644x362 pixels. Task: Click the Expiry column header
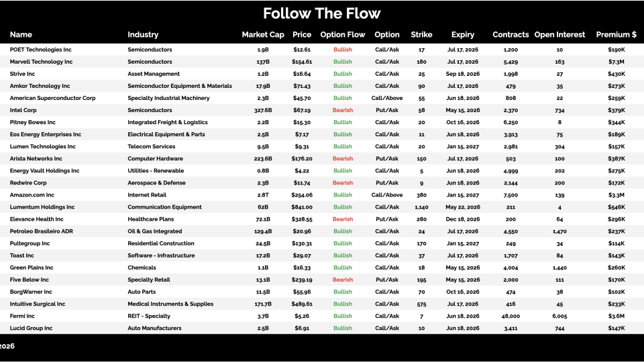pyautogui.click(x=463, y=35)
